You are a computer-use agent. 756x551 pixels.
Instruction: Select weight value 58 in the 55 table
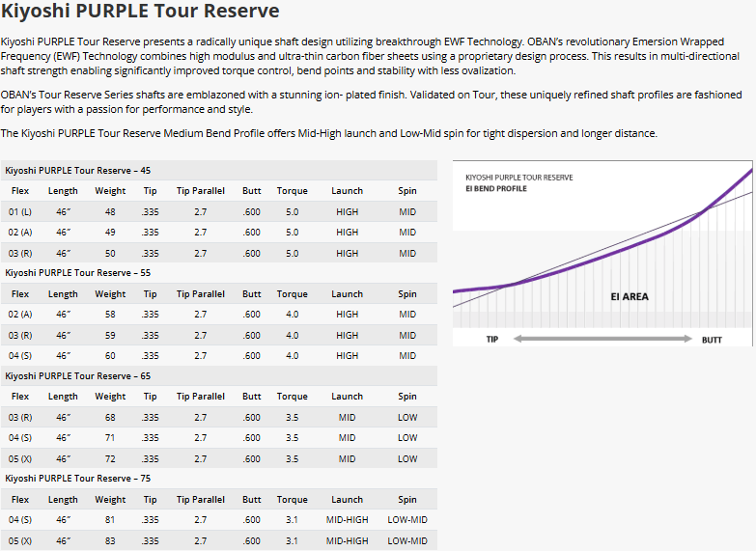click(x=110, y=315)
